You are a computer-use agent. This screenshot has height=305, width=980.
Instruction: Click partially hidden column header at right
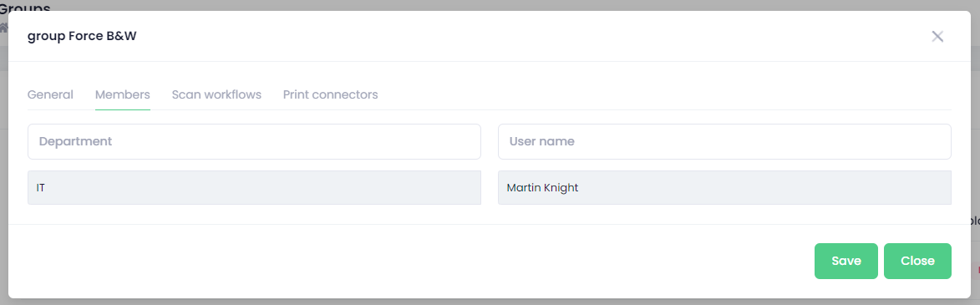pyautogui.click(x=976, y=221)
